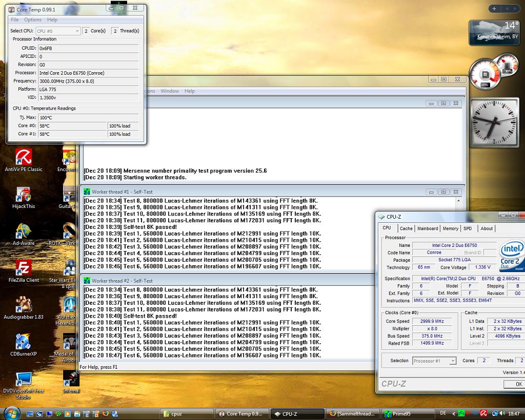Click the Tj. Max value 100°C

click(x=88, y=117)
